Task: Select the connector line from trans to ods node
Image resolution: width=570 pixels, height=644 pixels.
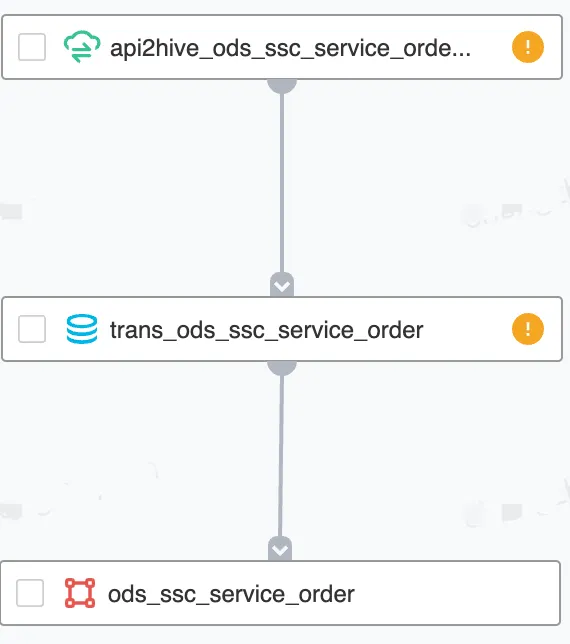Action: pyautogui.click(x=281, y=456)
